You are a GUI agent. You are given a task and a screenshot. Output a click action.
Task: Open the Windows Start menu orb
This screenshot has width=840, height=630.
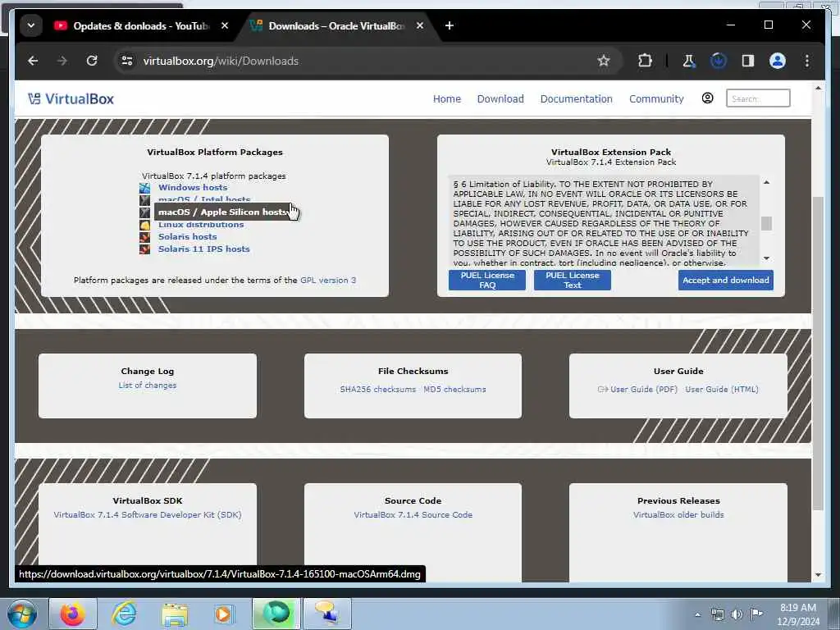(x=22, y=614)
